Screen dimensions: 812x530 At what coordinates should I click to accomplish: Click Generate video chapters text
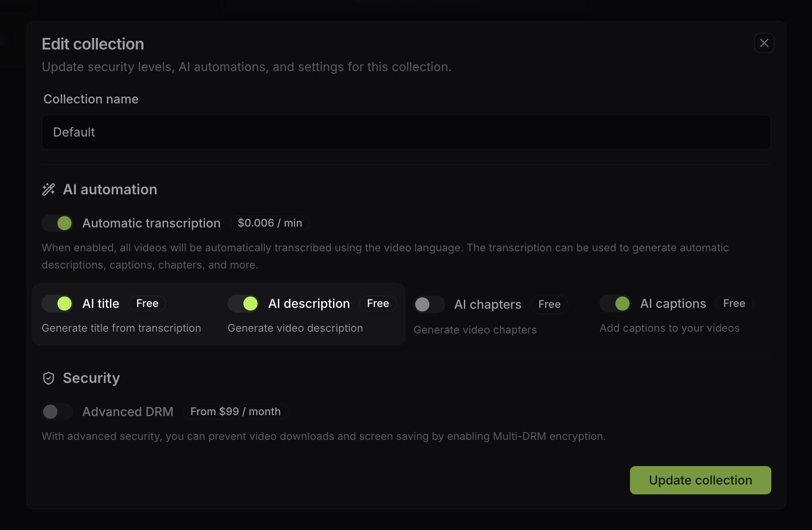[x=475, y=330]
